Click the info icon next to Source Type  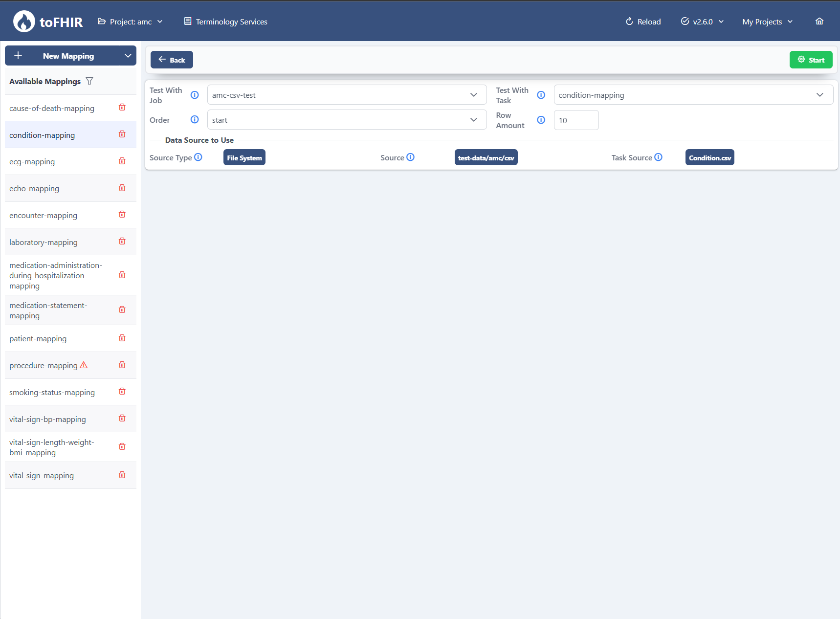tap(198, 157)
